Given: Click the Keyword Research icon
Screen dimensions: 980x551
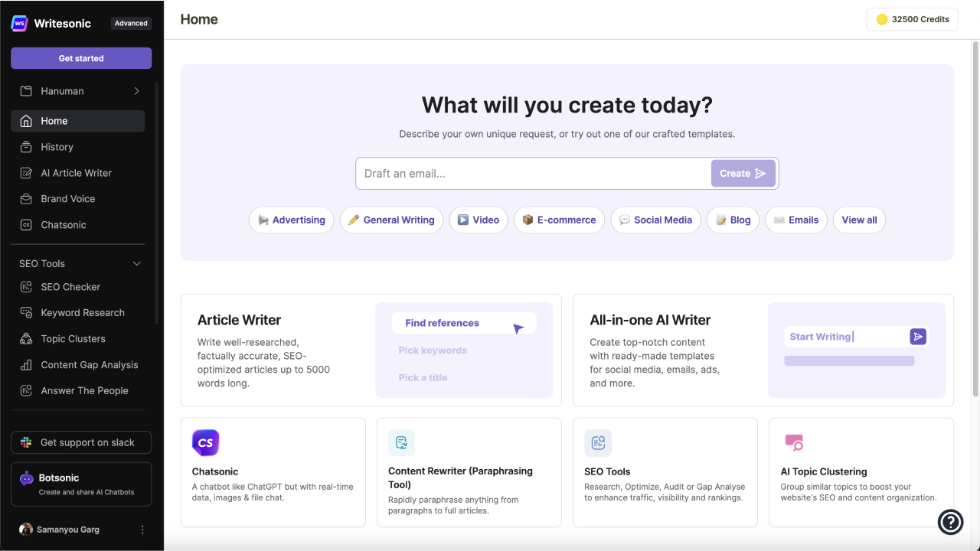Looking at the screenshot, I should coord(26,313).
